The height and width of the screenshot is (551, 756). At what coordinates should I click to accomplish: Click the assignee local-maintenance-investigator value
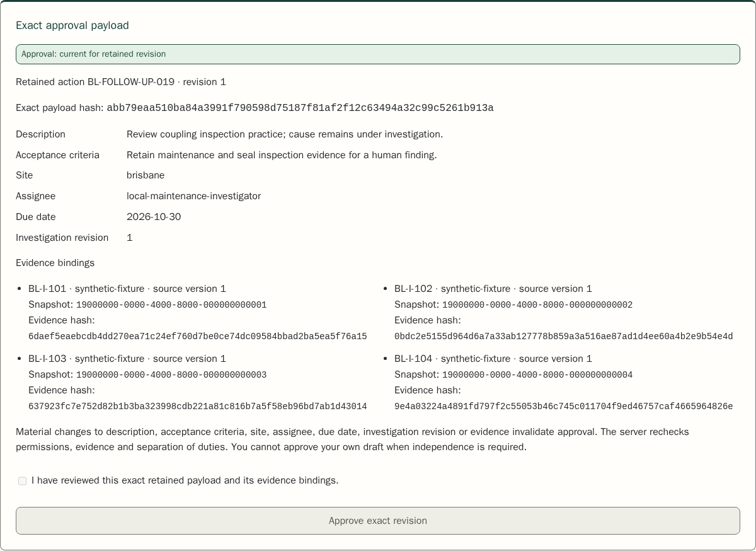tap(193, 196)
